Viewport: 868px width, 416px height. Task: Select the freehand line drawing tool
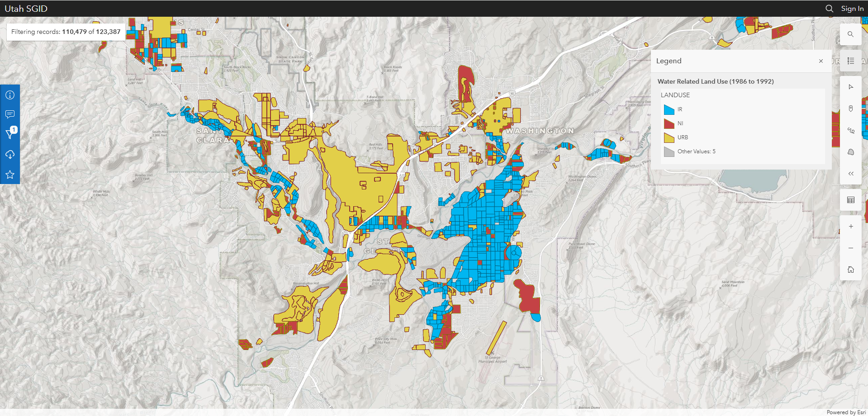[850, 130]
